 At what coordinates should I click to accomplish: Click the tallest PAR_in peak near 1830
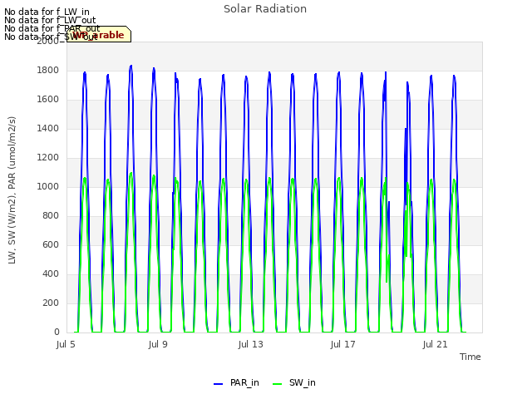point(131,66)
